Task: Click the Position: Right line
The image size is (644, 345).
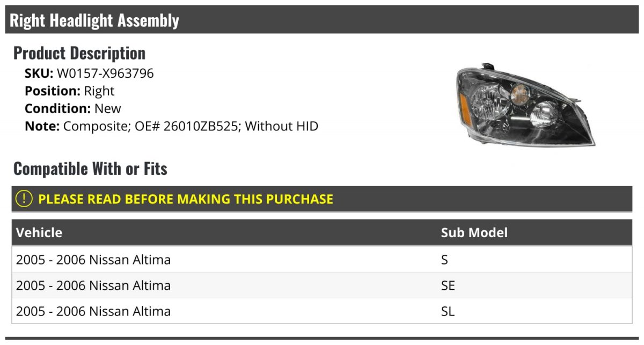Action: (x=70, y=91)
